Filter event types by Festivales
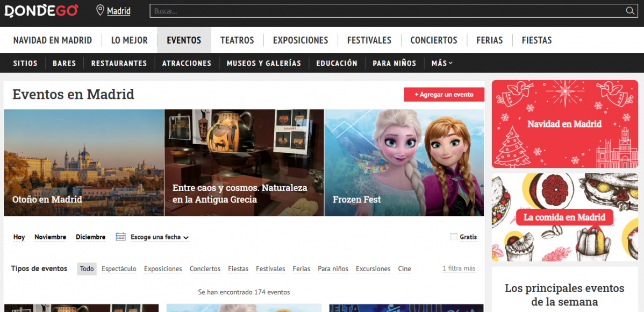 coord(270,269)
